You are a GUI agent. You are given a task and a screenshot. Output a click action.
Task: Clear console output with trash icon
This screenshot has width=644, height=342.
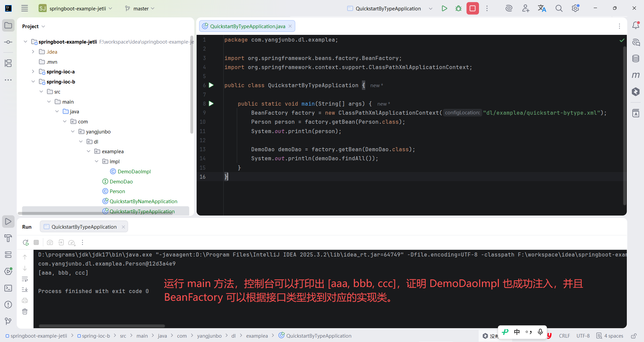[x=25, y=311]
